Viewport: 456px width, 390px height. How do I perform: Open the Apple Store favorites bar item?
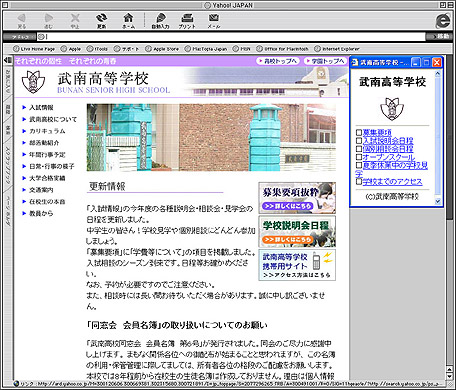(162, 49)
